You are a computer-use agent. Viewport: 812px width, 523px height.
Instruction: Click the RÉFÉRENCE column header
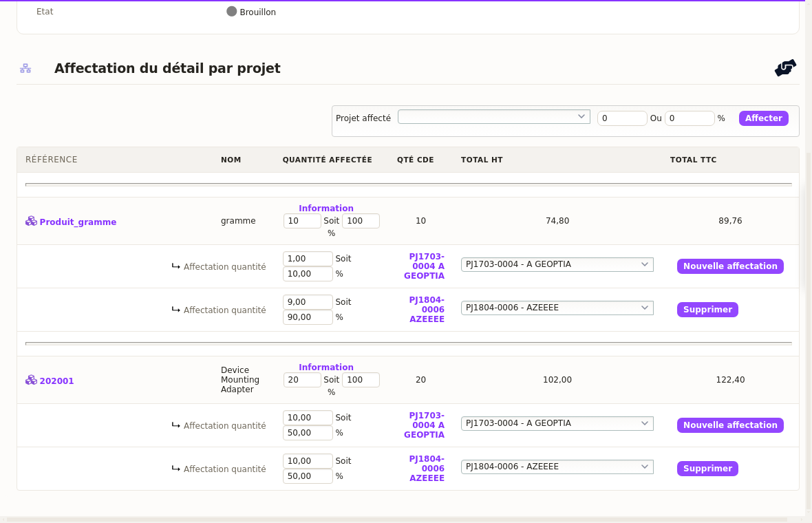pyautogui.click(x=52, y=160)
